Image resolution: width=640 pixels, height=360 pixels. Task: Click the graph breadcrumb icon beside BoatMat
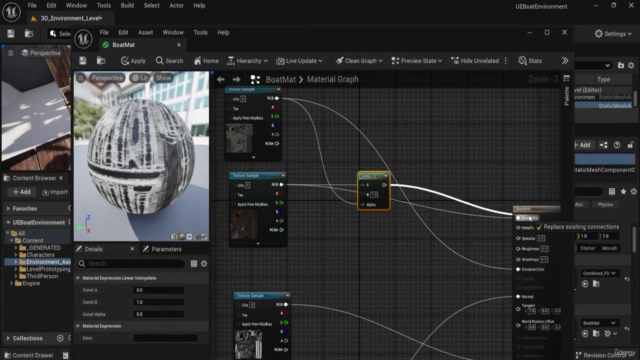(x=255, y=79)
